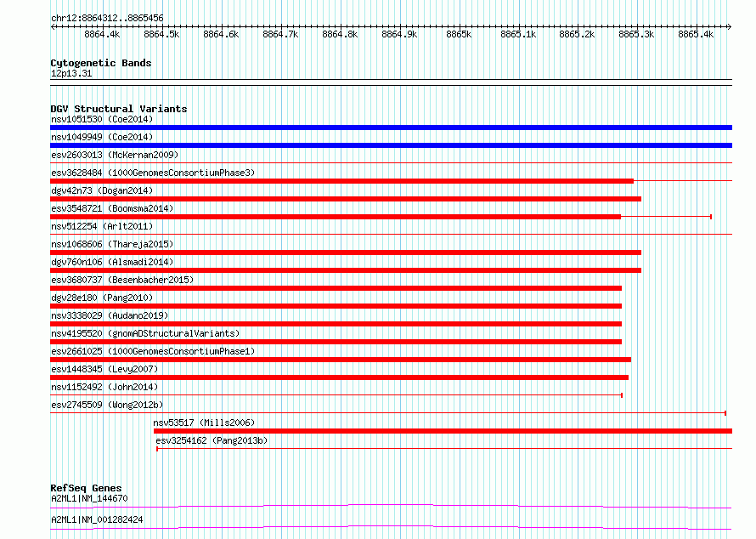Select the Cytogenetic Bands track title
756x539 pixels.
pos(101,63)
